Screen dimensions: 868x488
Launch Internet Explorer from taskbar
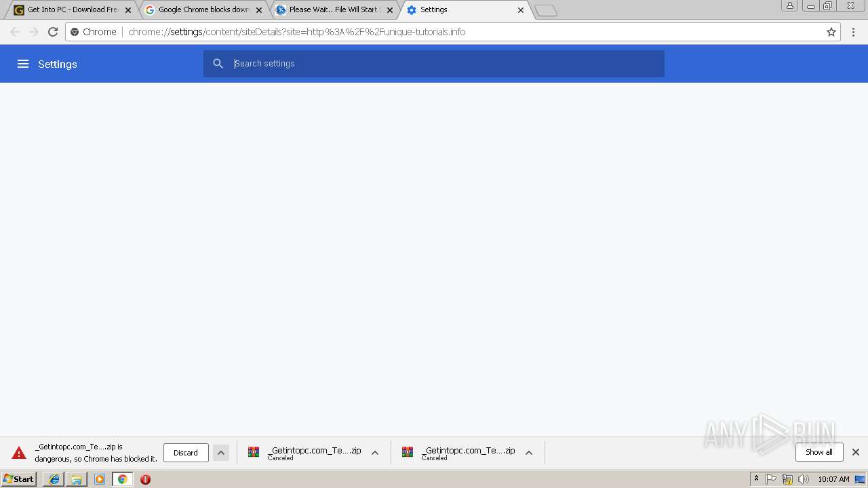54,479
